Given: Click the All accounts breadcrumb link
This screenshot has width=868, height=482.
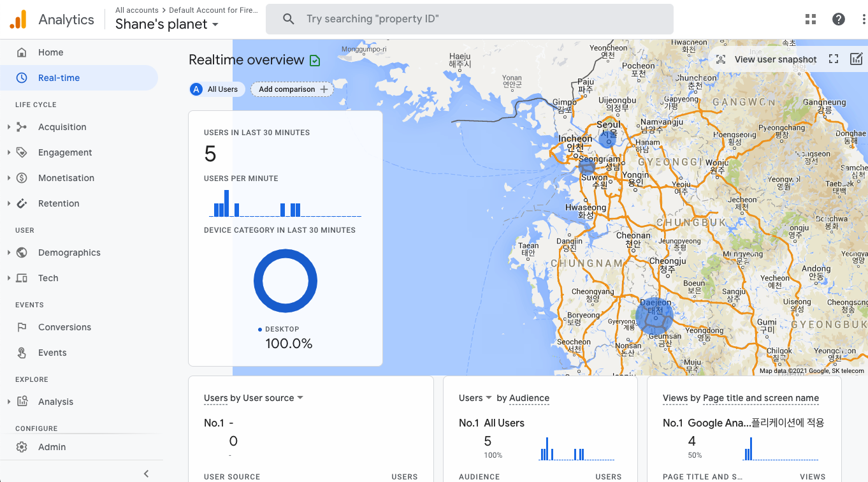Looking at the screenshot, I should pyautogui.click(x=137, y=10).
